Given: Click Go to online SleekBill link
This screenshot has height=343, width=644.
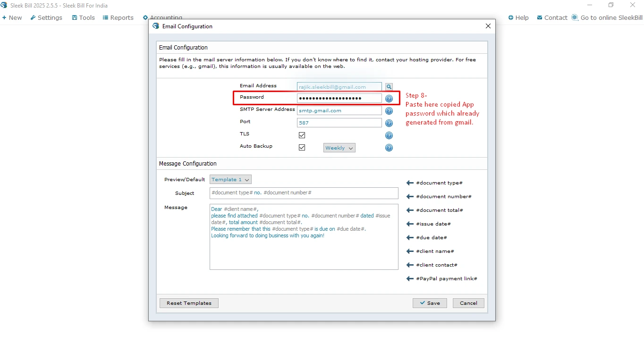Looking at the screenshot, I should pos(607,18).
